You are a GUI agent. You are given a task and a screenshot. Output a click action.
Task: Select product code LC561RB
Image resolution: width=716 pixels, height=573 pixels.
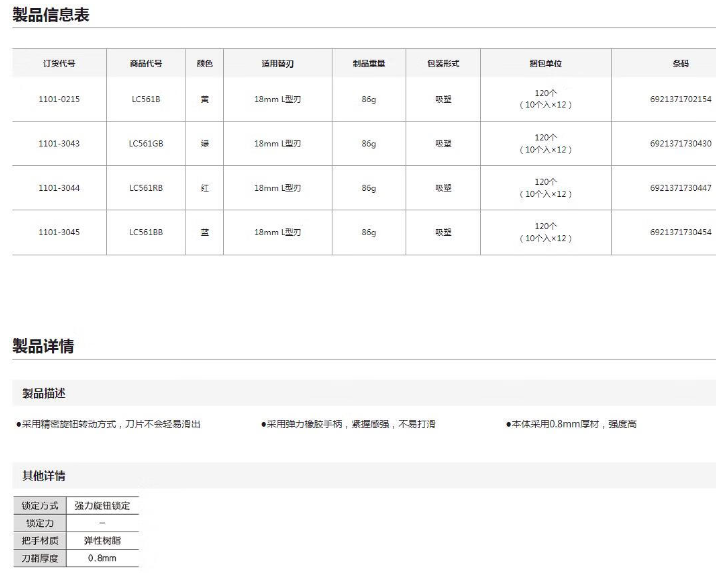[145, 188]
